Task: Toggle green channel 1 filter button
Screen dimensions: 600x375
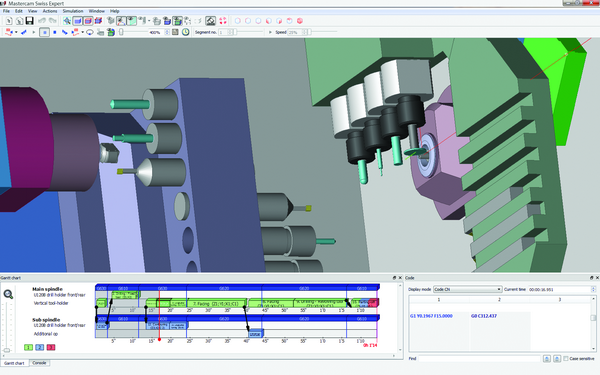Action: coord(28,347)
